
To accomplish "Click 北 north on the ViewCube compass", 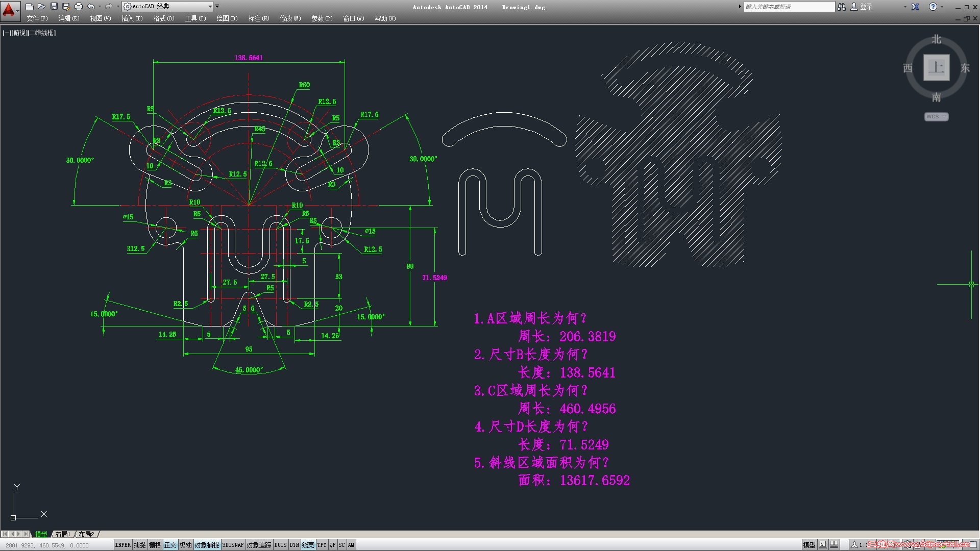I will 936,39.
